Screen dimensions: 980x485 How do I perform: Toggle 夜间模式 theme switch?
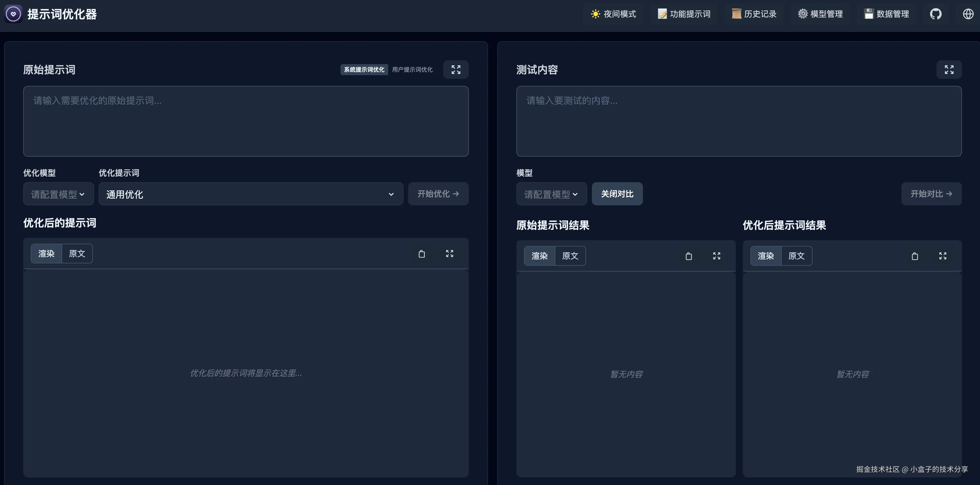point(613,14)
